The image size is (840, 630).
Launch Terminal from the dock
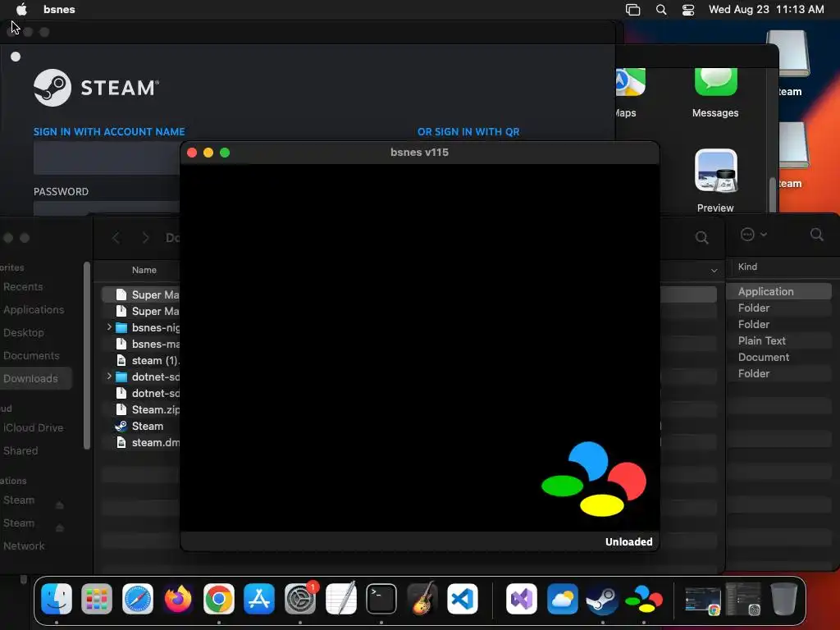381,598
